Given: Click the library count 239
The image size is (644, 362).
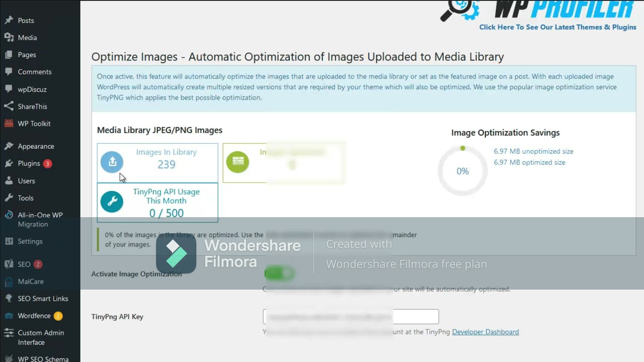Looking at the screenshot, I should click(166, 164).
